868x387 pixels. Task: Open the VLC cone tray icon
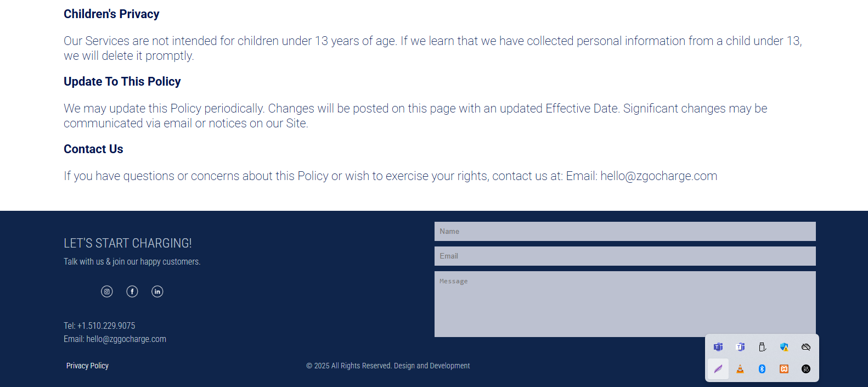[740, 369]
